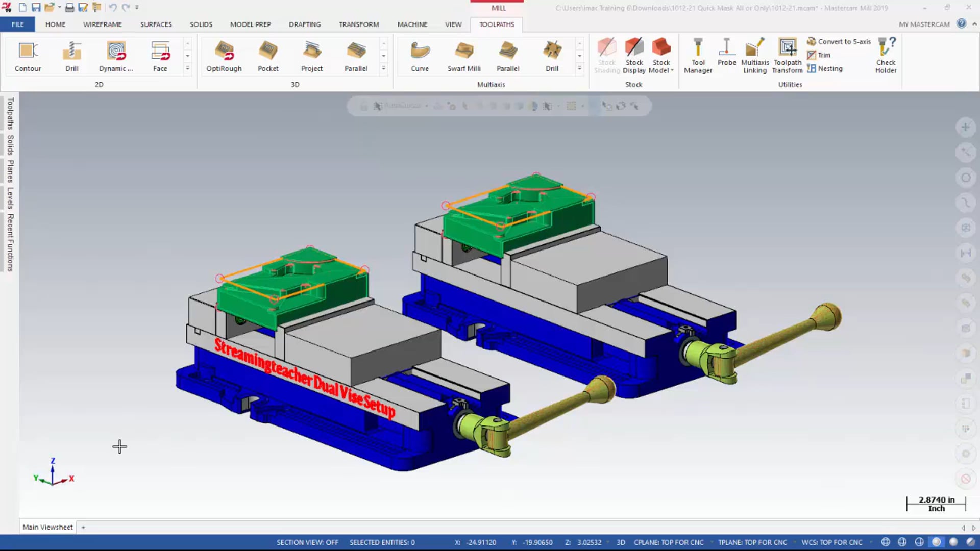The height and width of the screenshot is (551, 980).
Task: Open a file from quick access toolbar
Action: (50, 7)
